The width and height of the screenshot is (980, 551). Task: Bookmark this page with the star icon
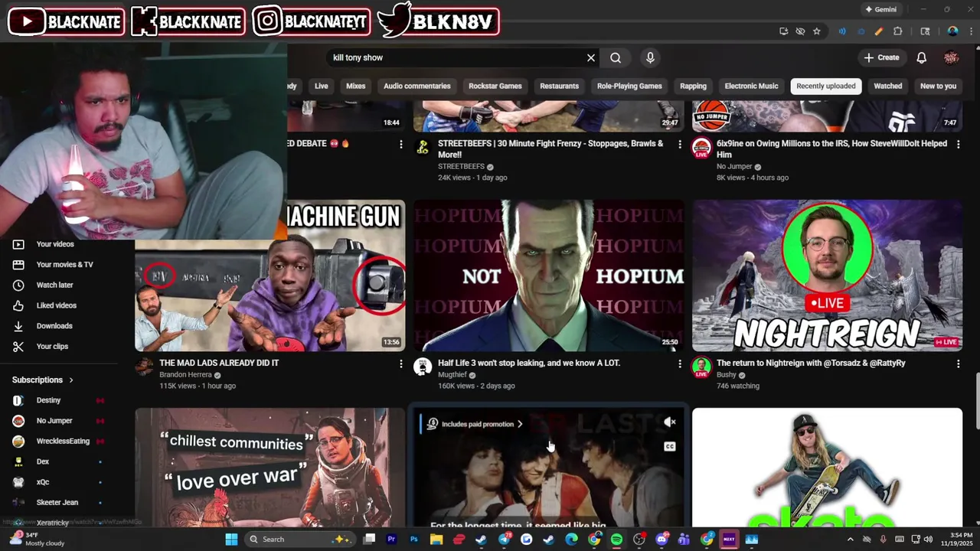tap(817, 31)
